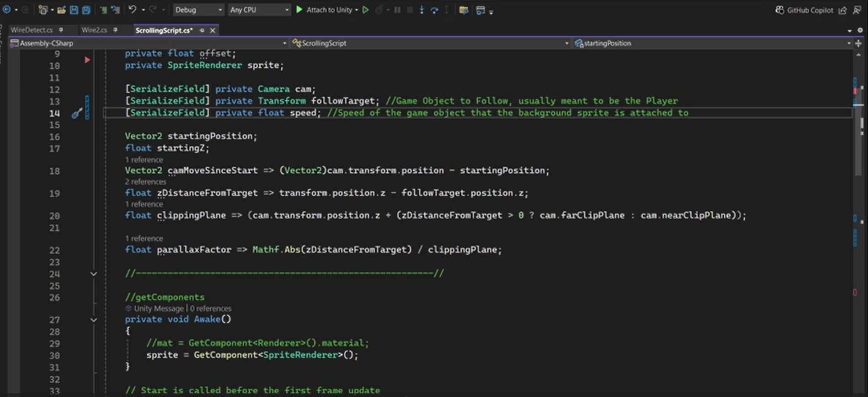The image size is (868, 397).
Task: Click the Open File folder icon
Action: click(x=61, y=10)
